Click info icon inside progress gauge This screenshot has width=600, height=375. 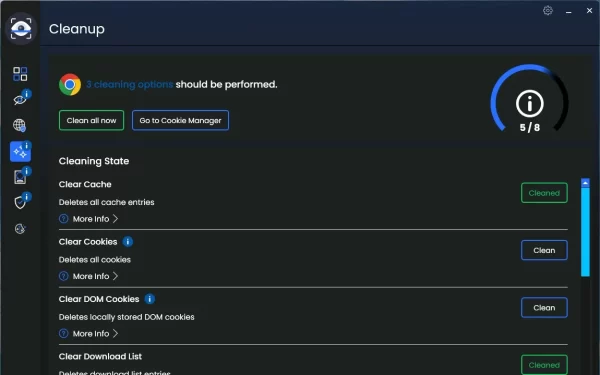530,103
